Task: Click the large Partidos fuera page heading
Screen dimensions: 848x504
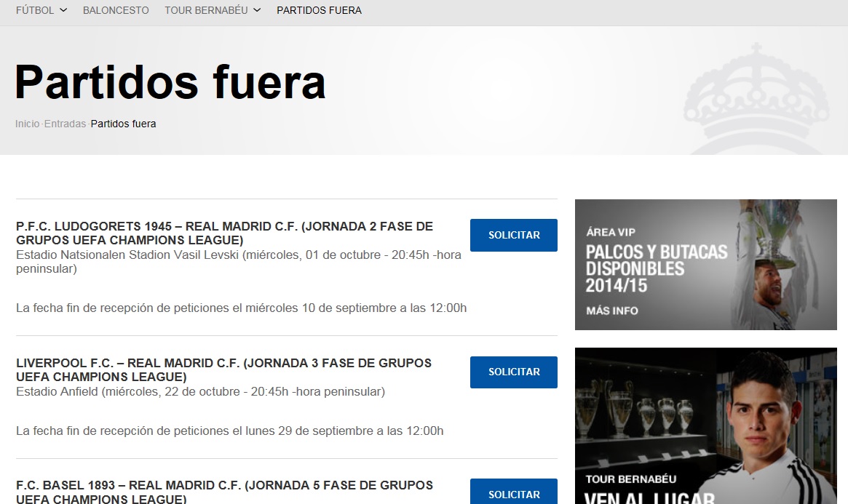Action: (170, 81)
